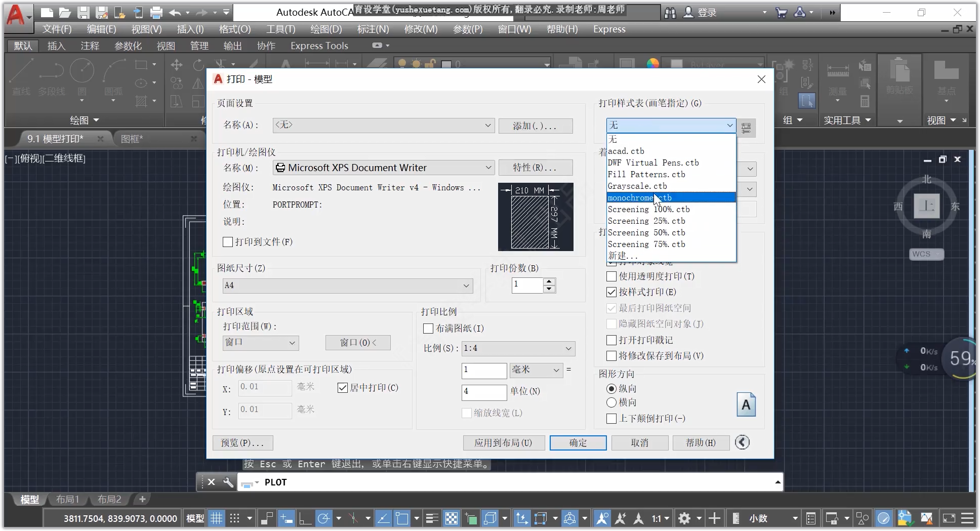Click the Open file folder icon
This screenshot has width=980, height=531.
point(65,12)
